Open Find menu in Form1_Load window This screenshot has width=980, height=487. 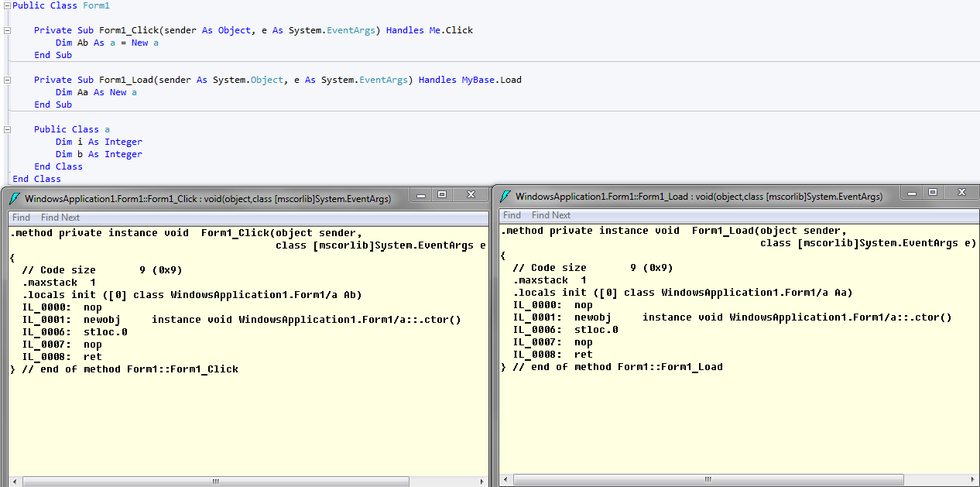pyautogui.click(x=512, y=215)
